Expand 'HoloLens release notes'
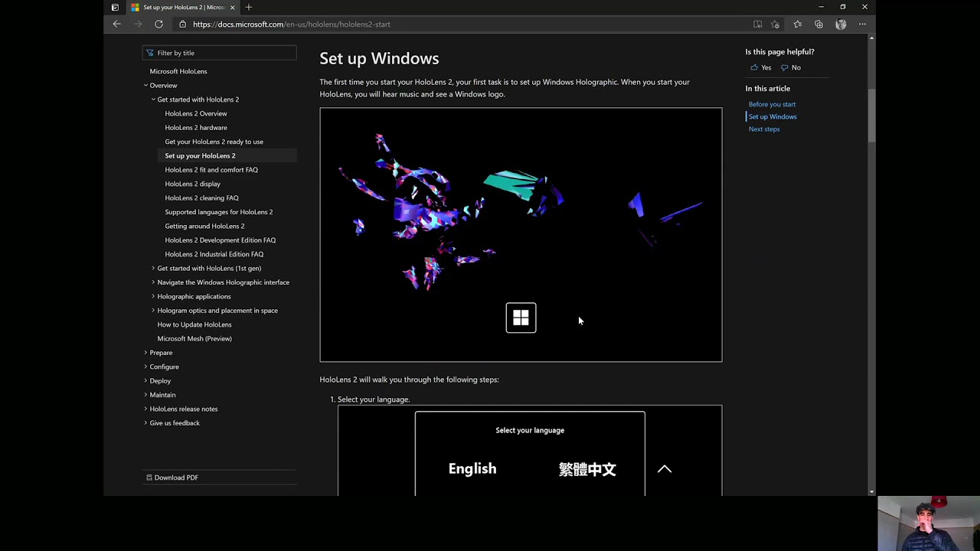The height and width of the screenshot is (551, 980). [145, 409]
